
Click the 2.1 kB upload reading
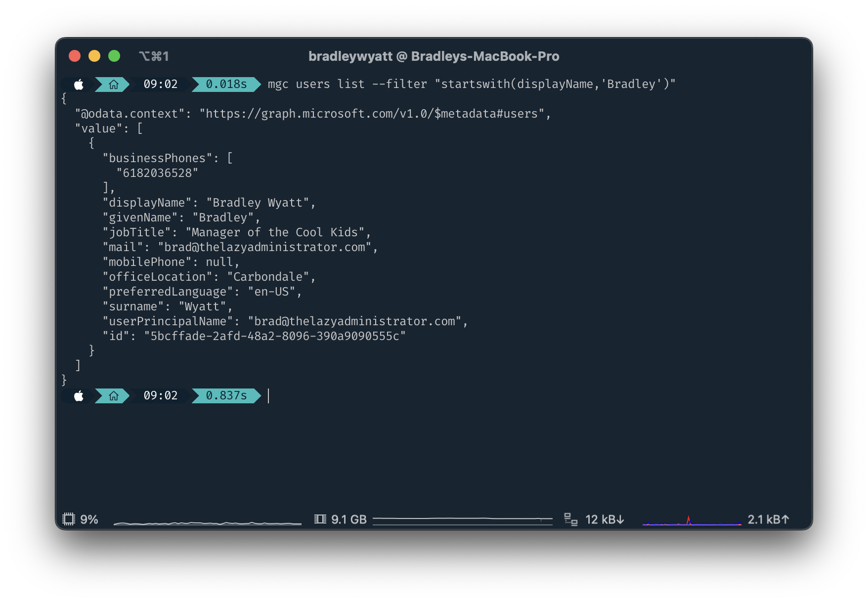coord(768,519)
